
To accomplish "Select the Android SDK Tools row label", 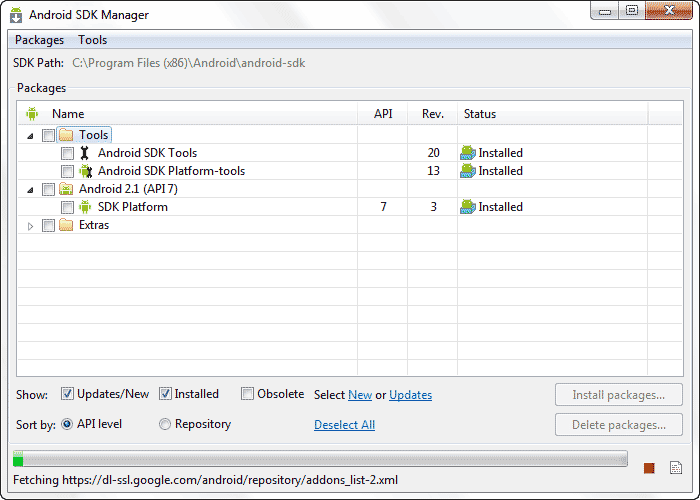I will click(x=147, y=153).
